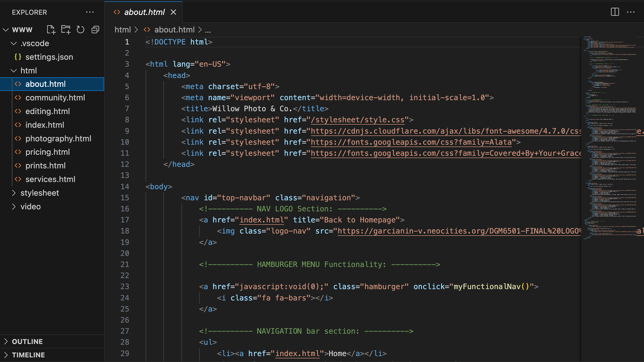This screenshot has height=362, width=644.
Task: Open Explorer views and more actions menu
Action: pyautogui.click(x=90, y=12)
